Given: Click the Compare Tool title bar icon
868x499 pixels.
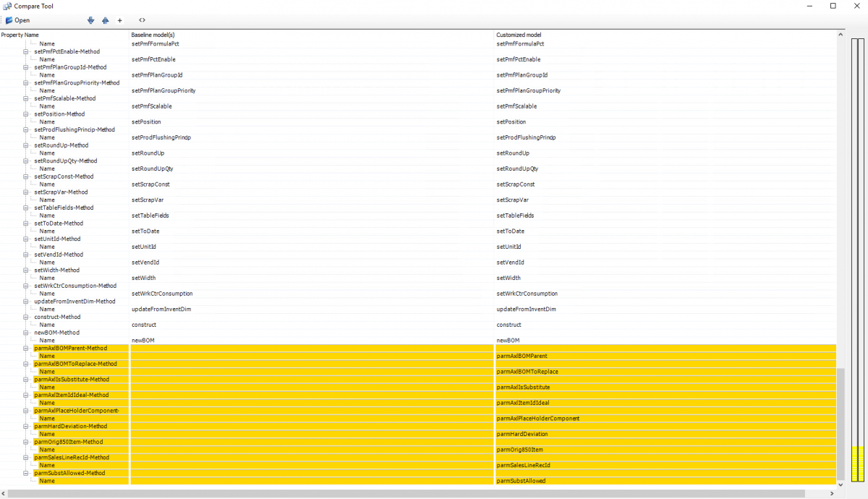Looking at the screenshot, I should click(7, 6).
